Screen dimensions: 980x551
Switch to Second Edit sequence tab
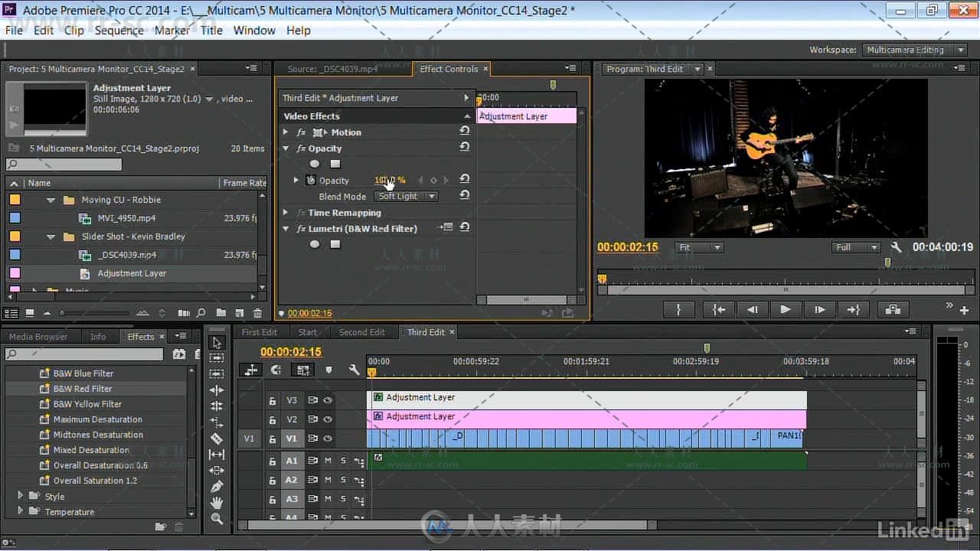coord(362,332)
